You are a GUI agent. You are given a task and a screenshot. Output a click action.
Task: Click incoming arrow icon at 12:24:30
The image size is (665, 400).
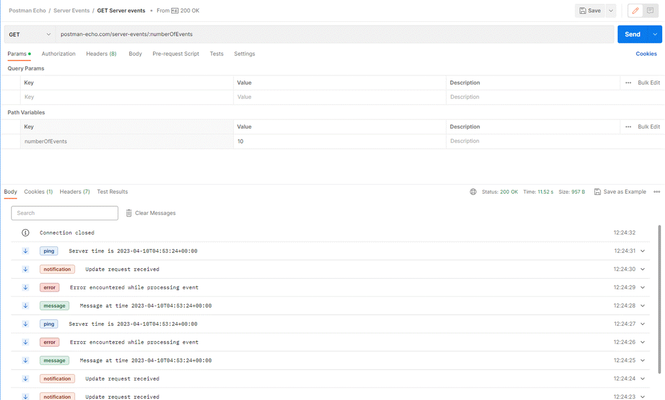pos(25,269)
